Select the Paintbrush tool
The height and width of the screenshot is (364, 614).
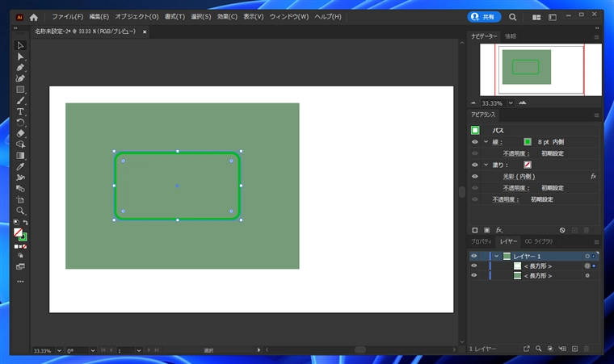coord(20,101)
